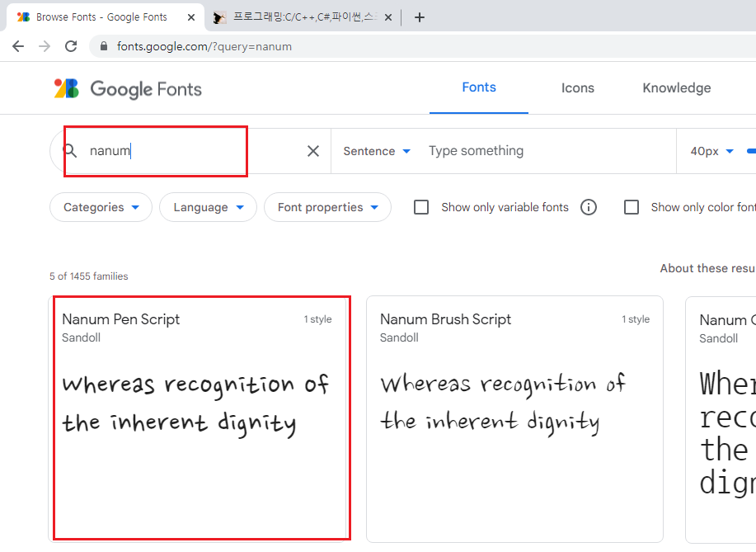Switch to the Korean programming blog tab

[x=303, y=17]
